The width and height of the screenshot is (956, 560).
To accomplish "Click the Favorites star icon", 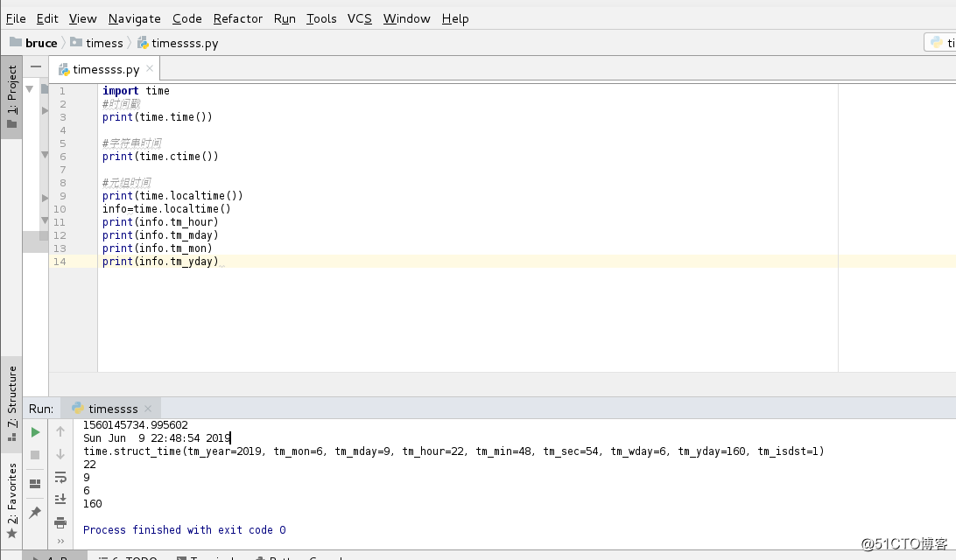I will (11, 534).
